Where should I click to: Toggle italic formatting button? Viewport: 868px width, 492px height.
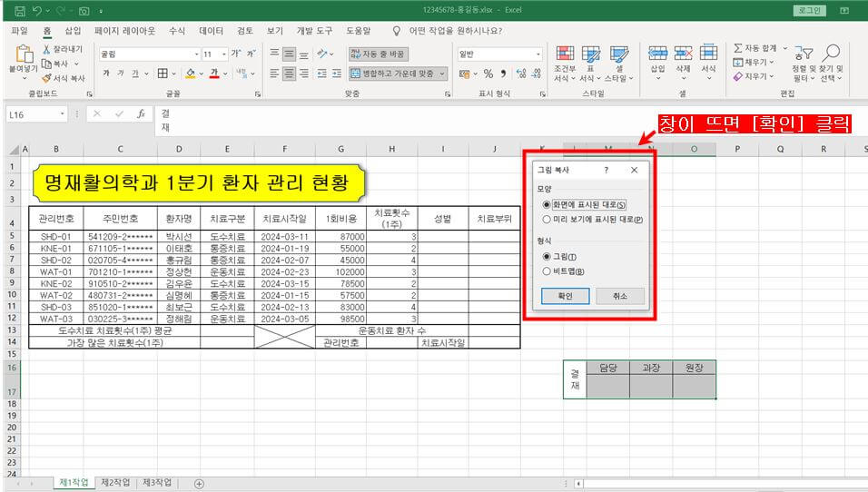[x=121, y=73]
